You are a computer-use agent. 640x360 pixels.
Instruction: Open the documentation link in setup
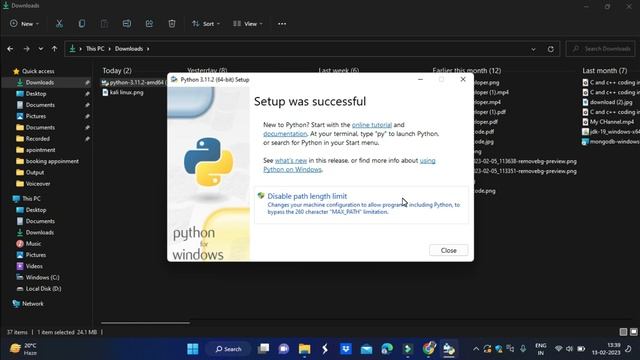285,134
